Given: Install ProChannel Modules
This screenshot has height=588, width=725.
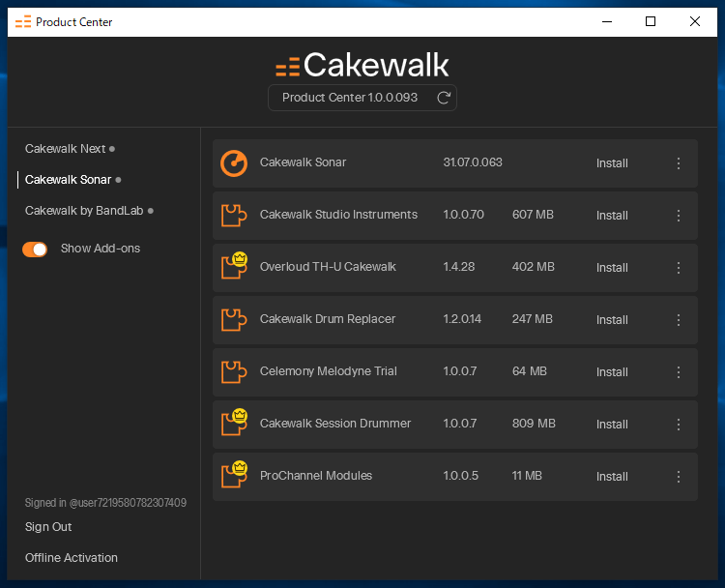Looking at the screenshot, I should pyautogui.click(x=612, y=477).
